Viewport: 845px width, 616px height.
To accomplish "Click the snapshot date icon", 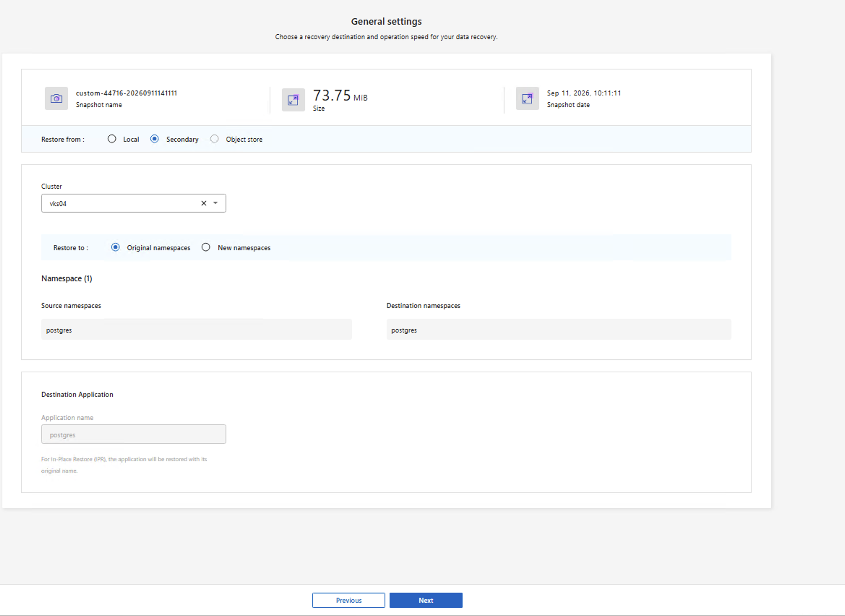I will pos(527,98).
